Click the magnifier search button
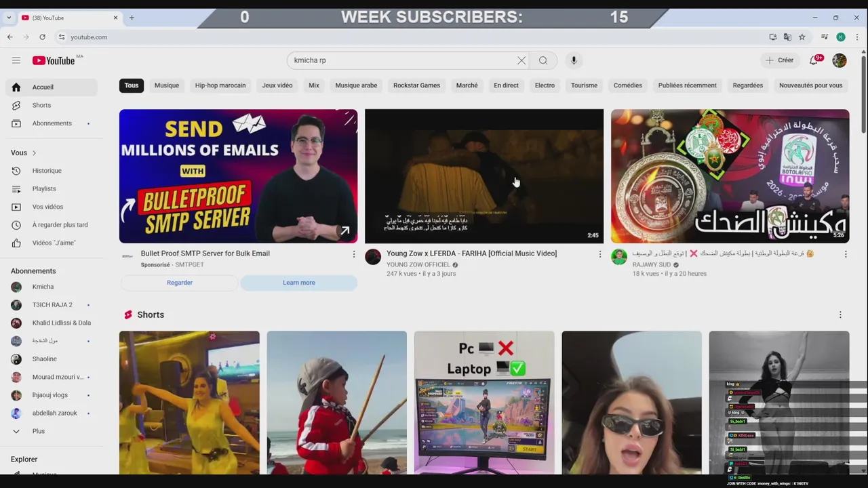868x488 pixels. 543,60
